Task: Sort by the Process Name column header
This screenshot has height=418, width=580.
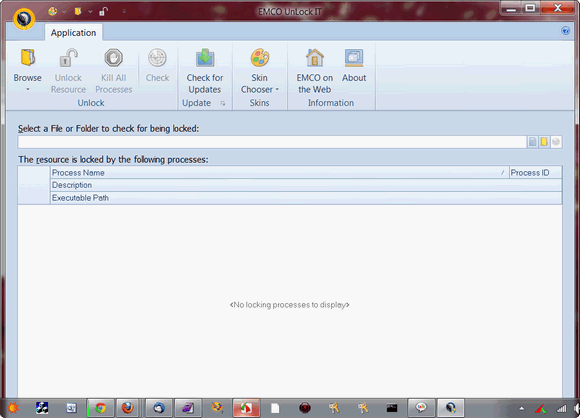Action: tap(279, 173)
